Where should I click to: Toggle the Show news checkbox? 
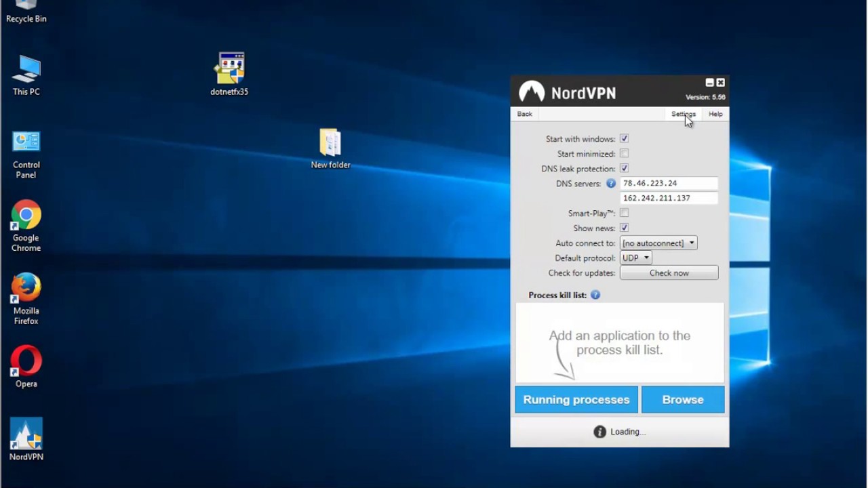point(624,228)
